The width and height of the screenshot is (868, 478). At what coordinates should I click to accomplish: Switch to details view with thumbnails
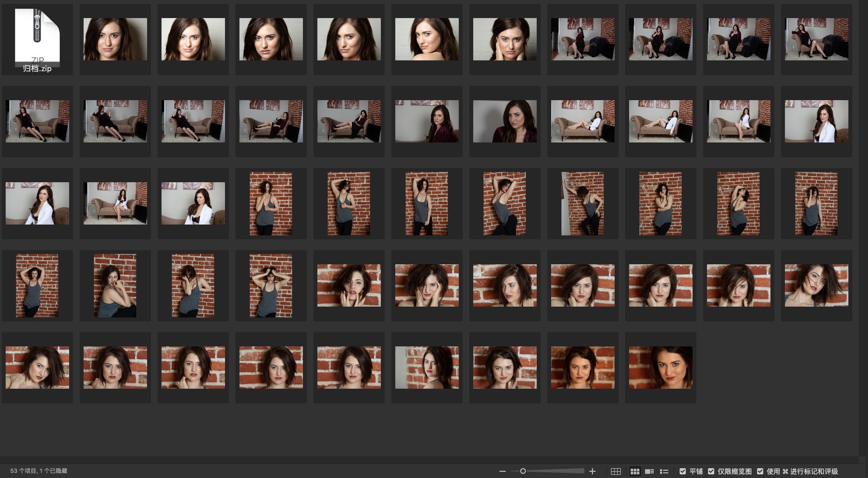[650, 471]
